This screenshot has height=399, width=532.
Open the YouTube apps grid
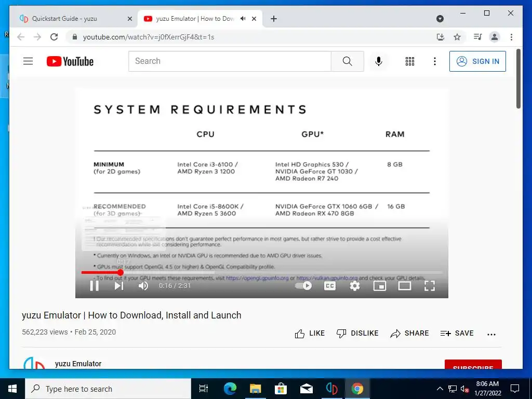(x=410, y=61)
